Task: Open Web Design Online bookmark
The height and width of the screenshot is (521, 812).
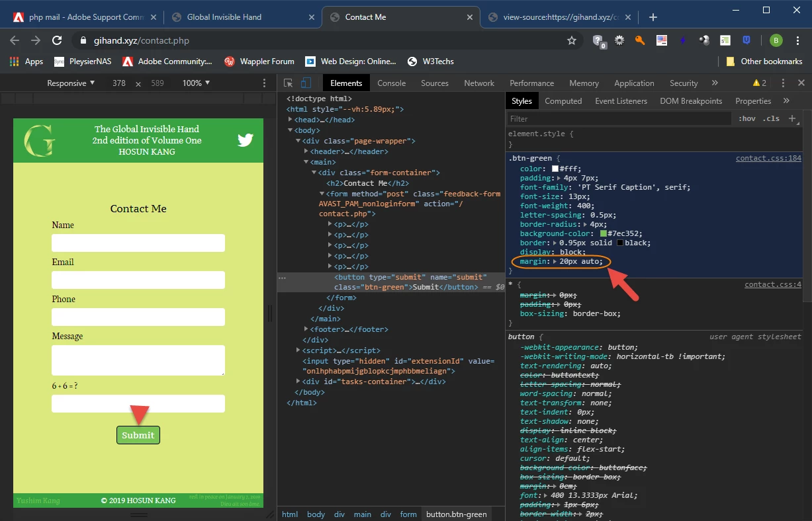Action: coord(351,61)
